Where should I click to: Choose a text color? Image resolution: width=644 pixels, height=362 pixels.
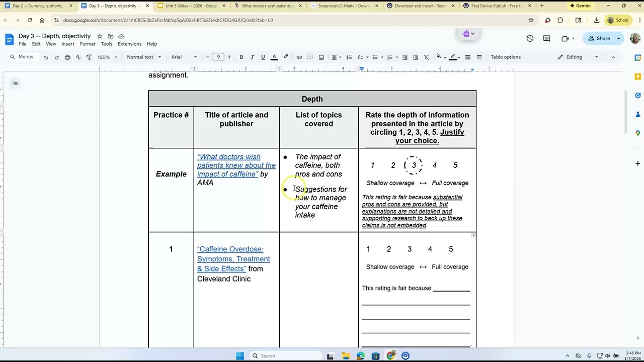pos(274,57)
